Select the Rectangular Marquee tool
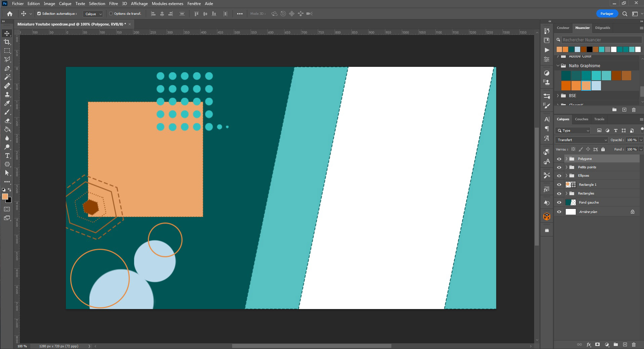 [x=7, y=51]
